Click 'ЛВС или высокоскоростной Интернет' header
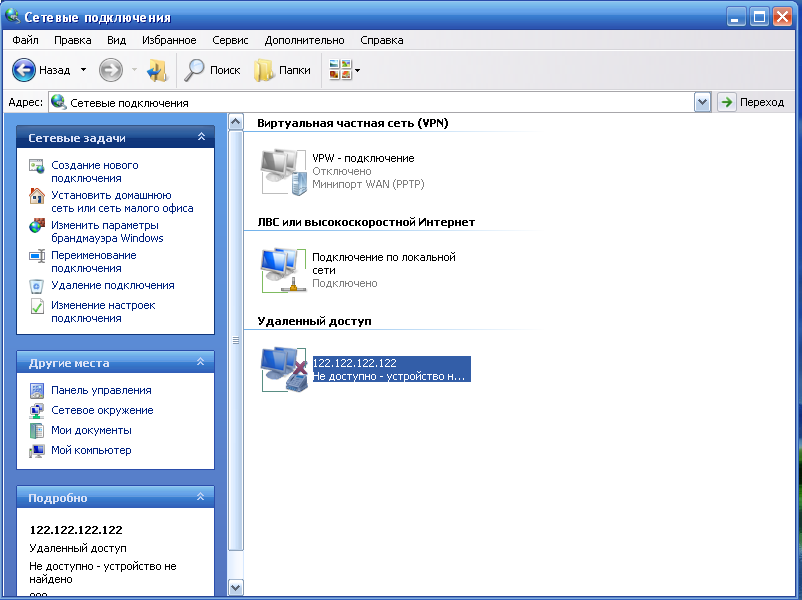The image size is (802, 600). tap(366, 222)
